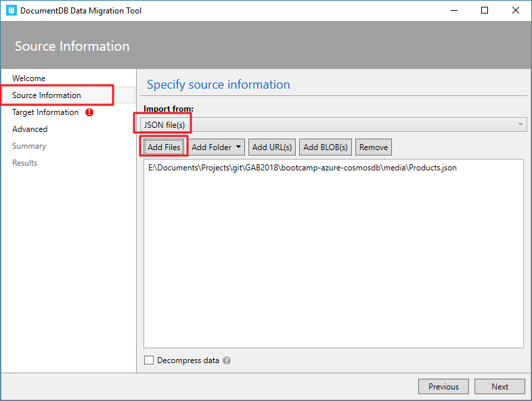The image size is (532, 401).
Task: Maximize the Data Migration Tool window
Action: pyautogui.click(x=485, y=11)
